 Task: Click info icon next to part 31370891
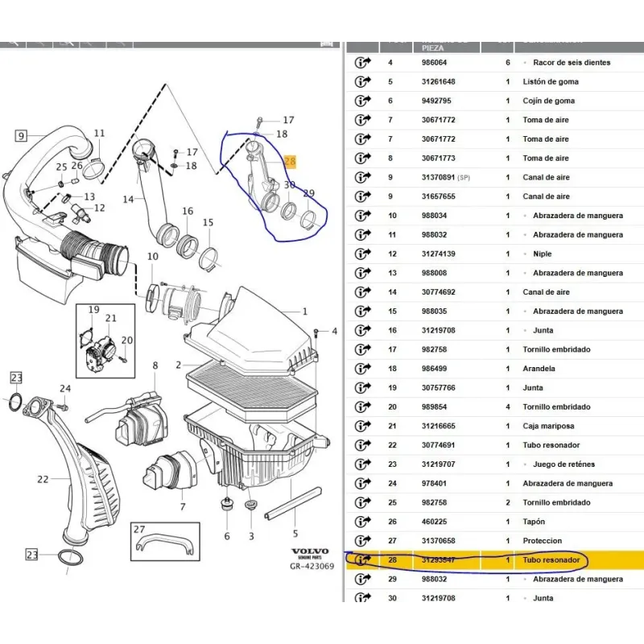(x=361, y=177)
